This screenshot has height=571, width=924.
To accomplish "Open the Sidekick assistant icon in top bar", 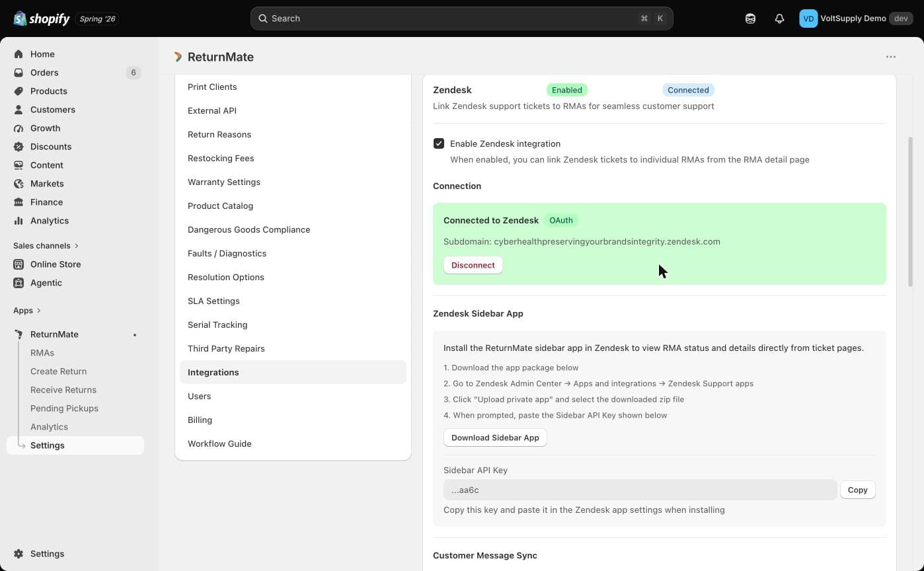I will pos(750,19).
